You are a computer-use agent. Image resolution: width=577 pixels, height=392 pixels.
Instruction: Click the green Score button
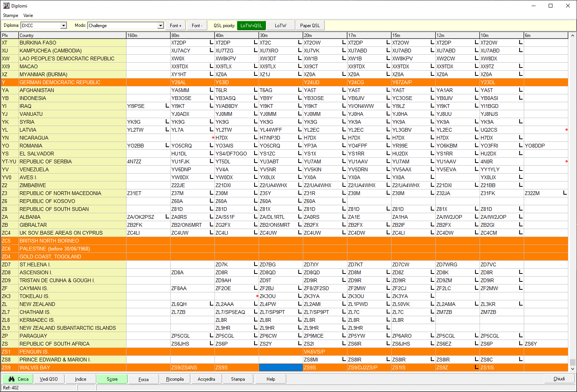112,379
